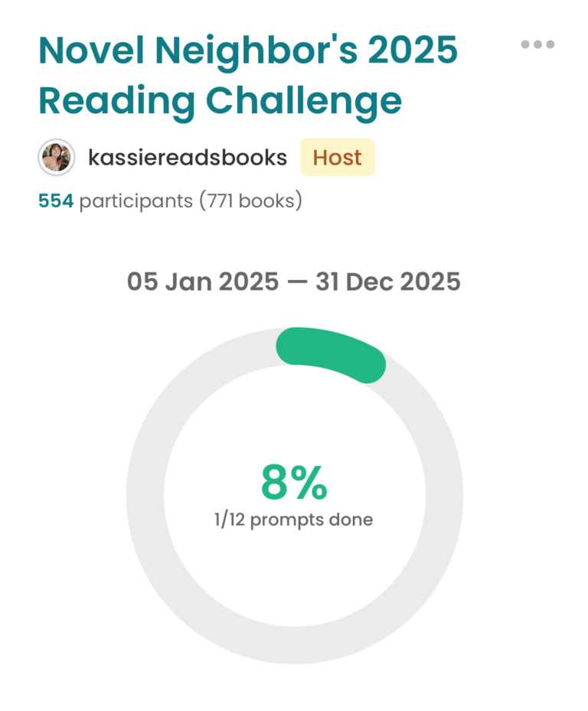
Task: Click the 05 Jan 2025 — 31 Dec 2025 date range
Action: [x=293, y=282]
